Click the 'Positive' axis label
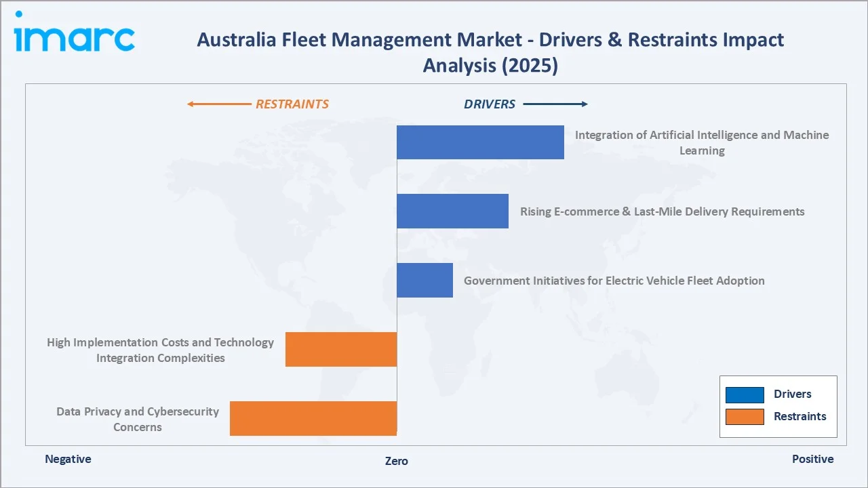The height and width of the screenshot is (488, 868). [813, 459]
